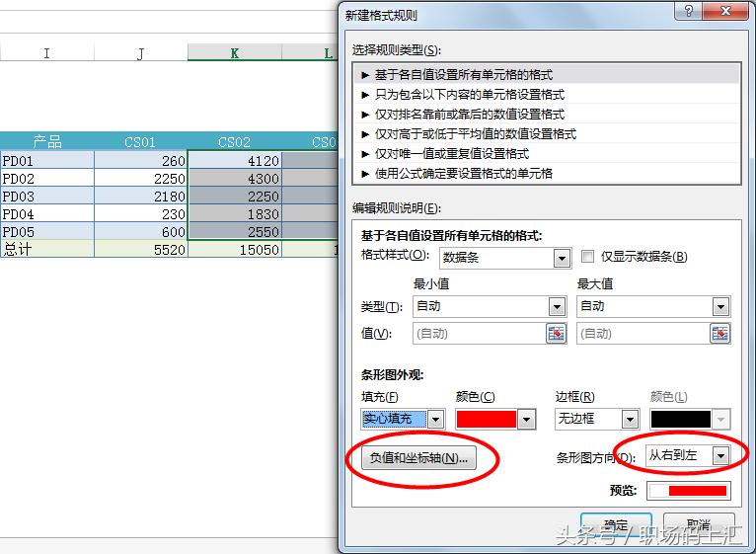Close the 新建格式规则 dialog

(725, 10)
